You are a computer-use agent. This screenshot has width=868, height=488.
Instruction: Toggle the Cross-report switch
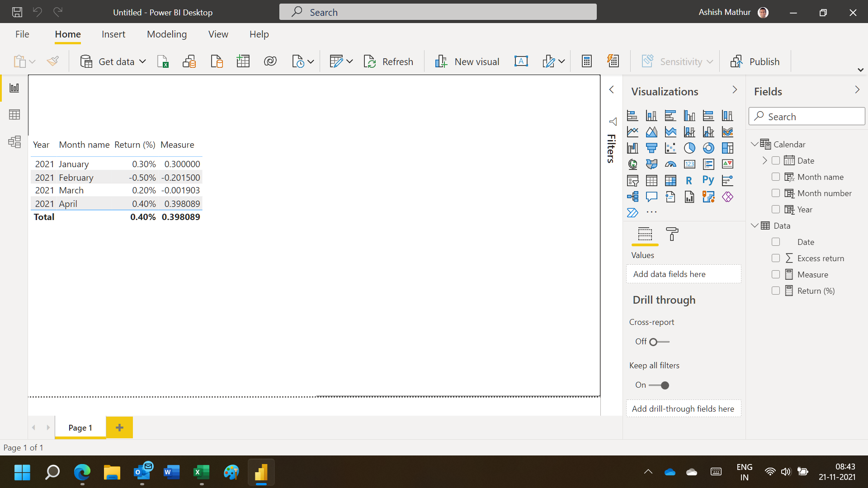659,342
